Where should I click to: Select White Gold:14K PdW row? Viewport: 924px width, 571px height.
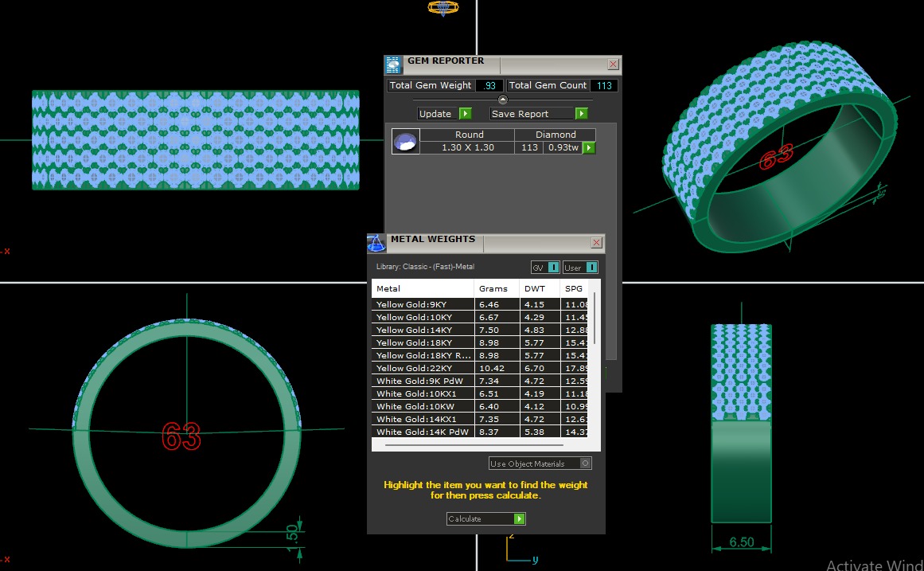pyautogui.click(x=422, y=432)
